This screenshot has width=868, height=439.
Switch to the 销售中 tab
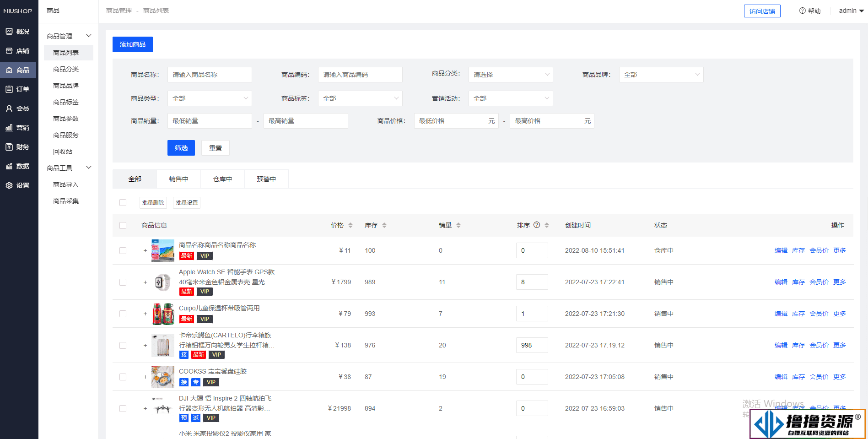point(178,179)
